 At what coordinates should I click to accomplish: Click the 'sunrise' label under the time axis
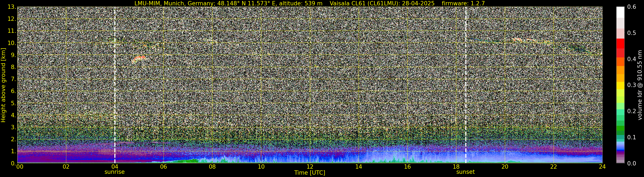[x=115, y=172]
